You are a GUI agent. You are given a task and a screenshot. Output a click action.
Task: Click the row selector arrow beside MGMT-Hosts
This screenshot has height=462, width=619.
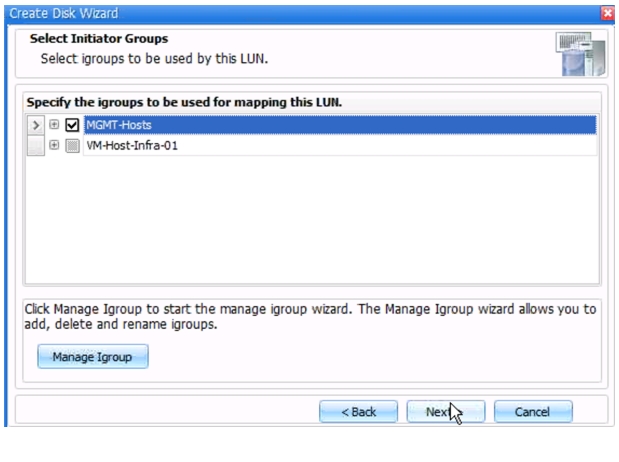click(x=36, y=125)
